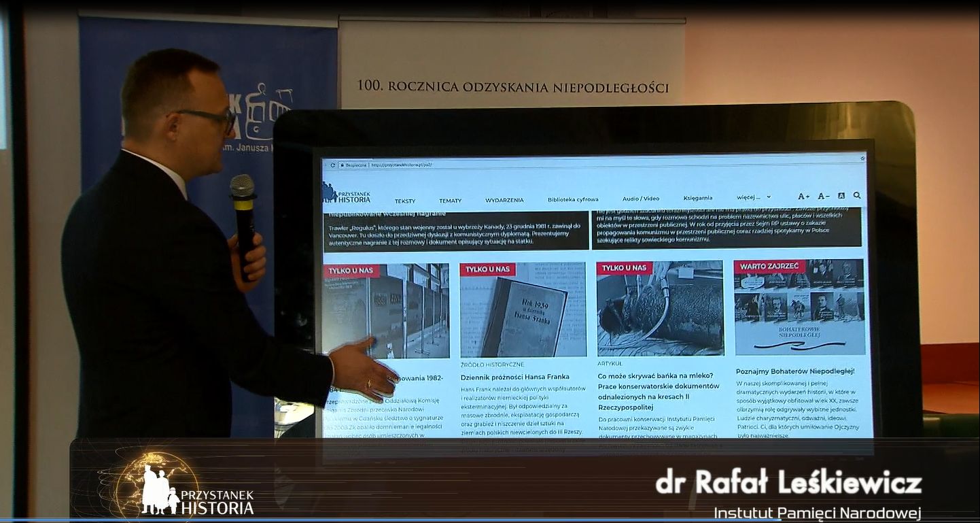Visit the Księgarnia bookstore link

click(698, 198)
